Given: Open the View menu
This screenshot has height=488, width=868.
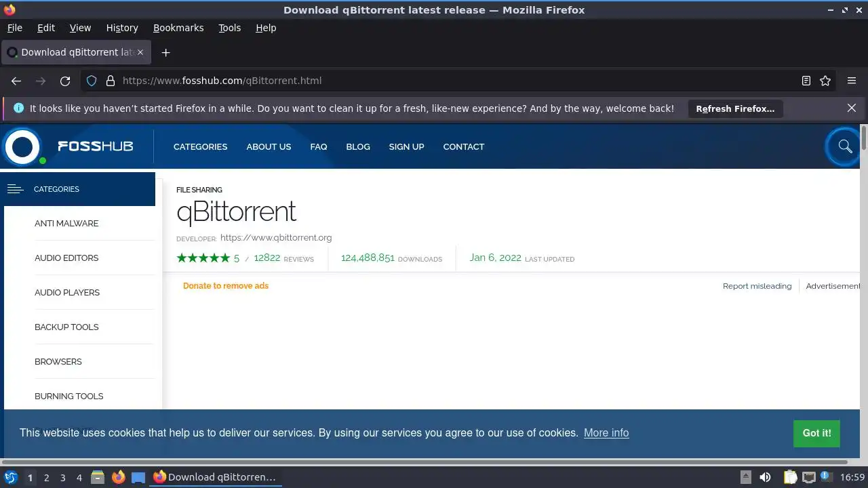Looking at the screenshot, I should (x=80, y=28).
